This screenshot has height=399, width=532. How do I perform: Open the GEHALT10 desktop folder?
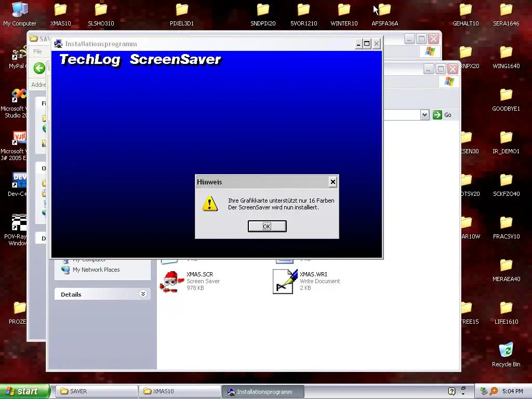(465, 14)
